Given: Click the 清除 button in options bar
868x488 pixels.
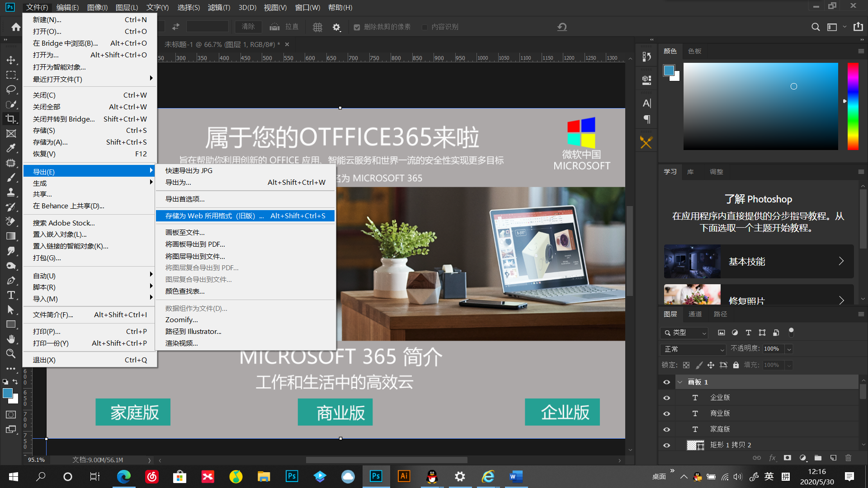Looking at the screenshot, I should point(248,27).
